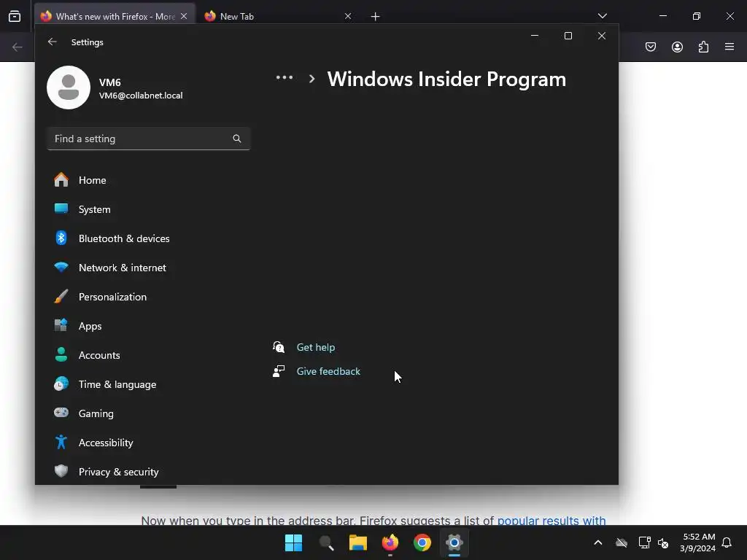Maximize the Settings window
Viewport: 747px width, 560px height.
coord(568,36)
